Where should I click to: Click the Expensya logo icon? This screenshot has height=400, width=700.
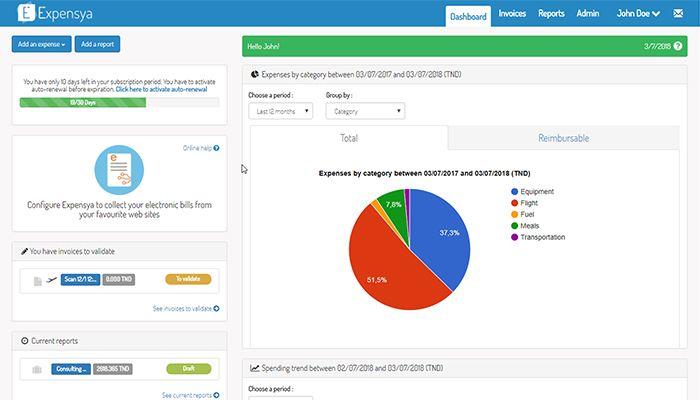click(26, 12)
